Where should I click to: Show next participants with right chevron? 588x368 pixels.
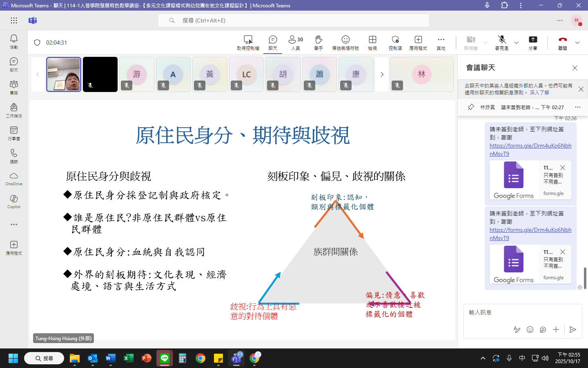click(382, 74)
